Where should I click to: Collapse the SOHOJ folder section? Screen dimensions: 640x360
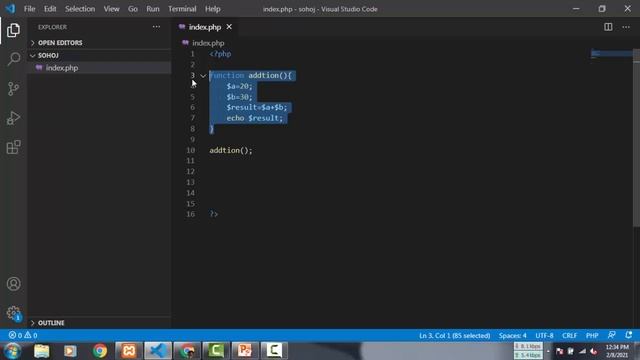pyautogui.click(x=99, y=55)
